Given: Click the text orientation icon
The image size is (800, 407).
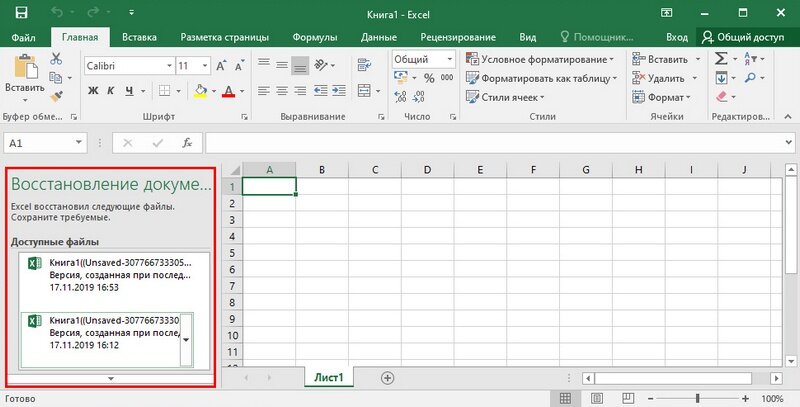Looking at the screenshot, I should coord(321,65).
